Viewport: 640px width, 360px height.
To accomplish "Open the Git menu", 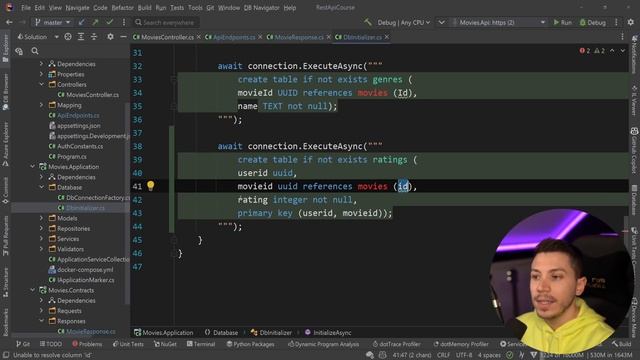I will coord(210,8).
